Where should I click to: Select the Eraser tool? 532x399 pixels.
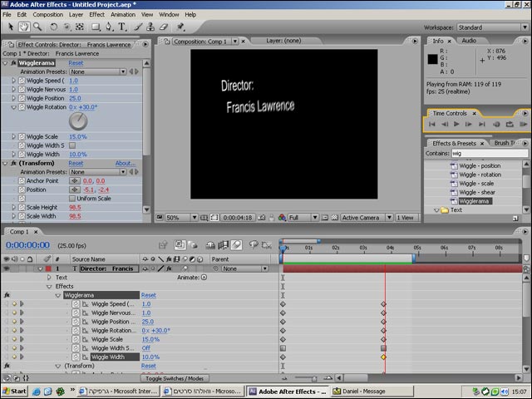165,27
